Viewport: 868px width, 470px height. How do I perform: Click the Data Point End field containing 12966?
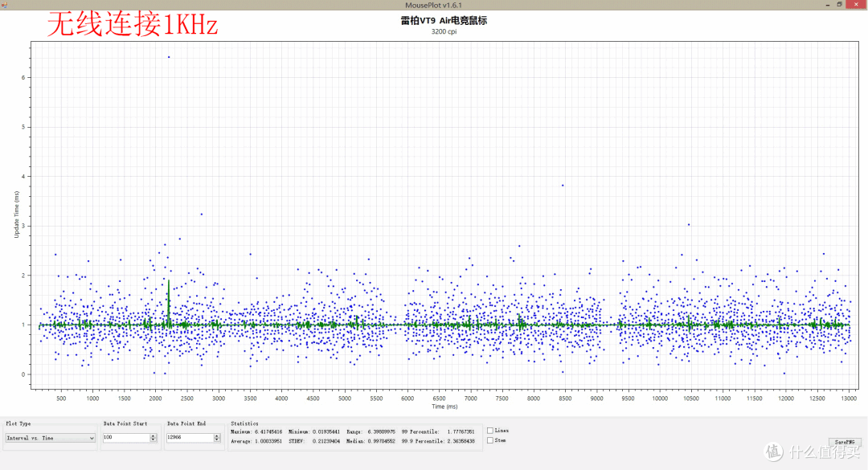point(190,437)
